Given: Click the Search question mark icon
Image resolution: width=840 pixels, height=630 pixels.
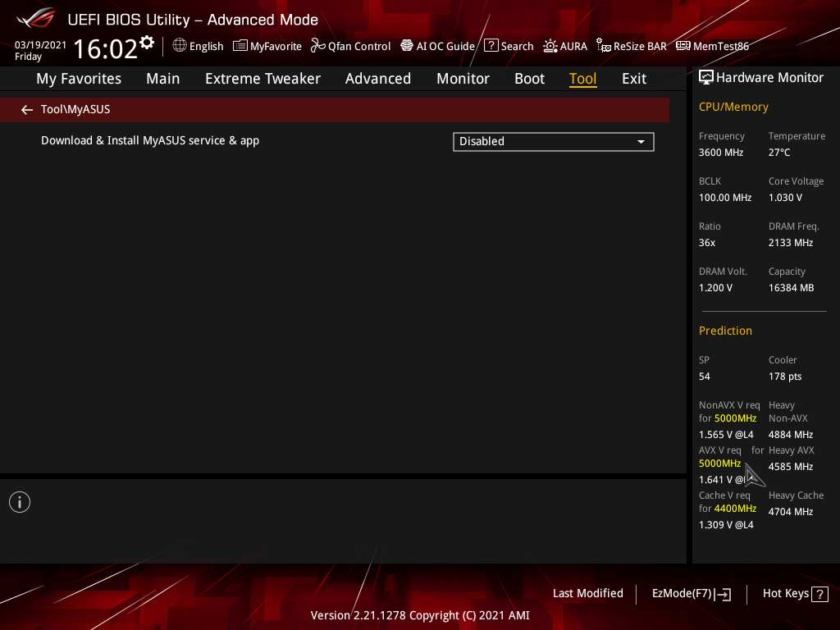Looking at the screenshot, I should pos(491,46).
